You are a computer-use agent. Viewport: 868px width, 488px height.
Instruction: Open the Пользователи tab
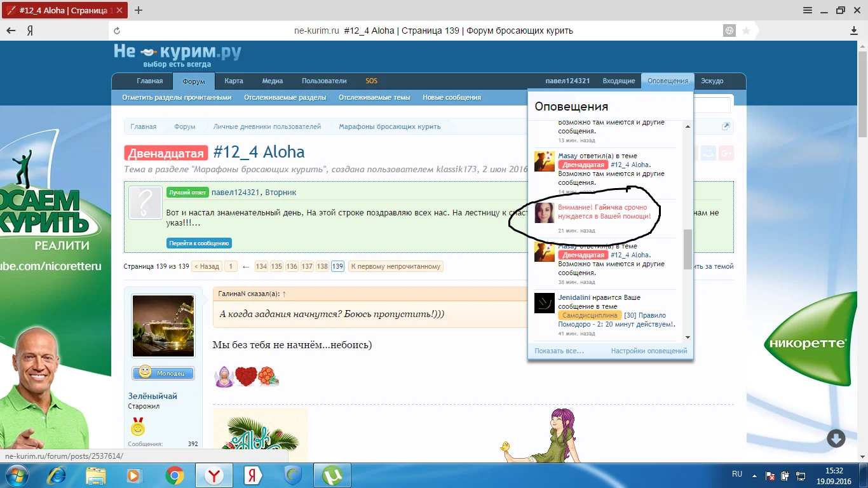324,81
